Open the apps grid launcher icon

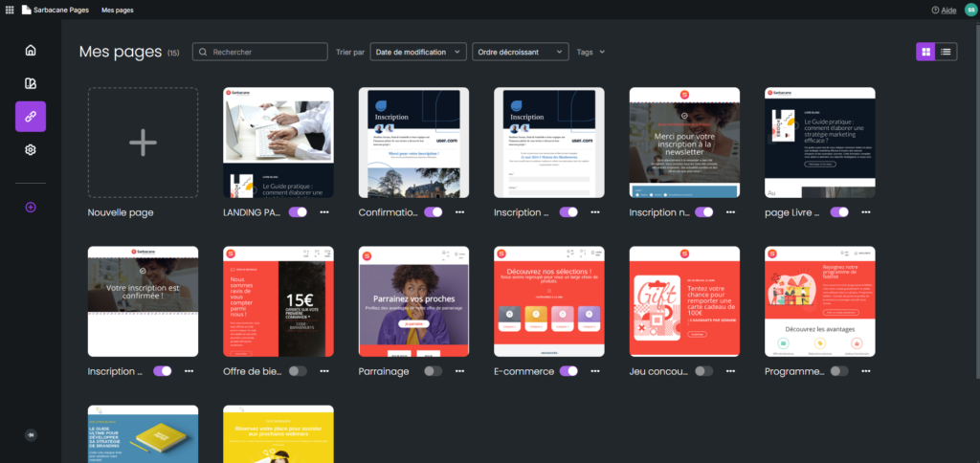tap(10, 10)
